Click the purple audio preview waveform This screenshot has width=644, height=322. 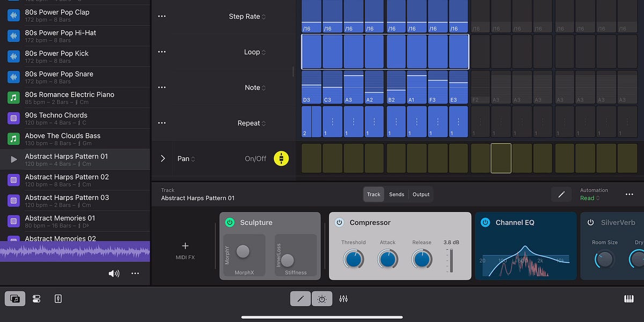pyautogui.click(x=75, y=251)
